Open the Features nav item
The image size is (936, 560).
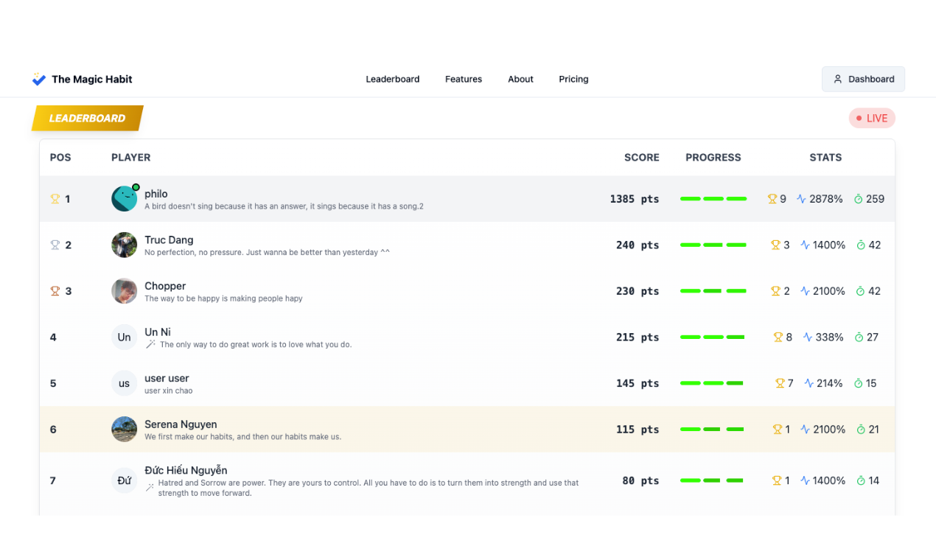[464, 79]
